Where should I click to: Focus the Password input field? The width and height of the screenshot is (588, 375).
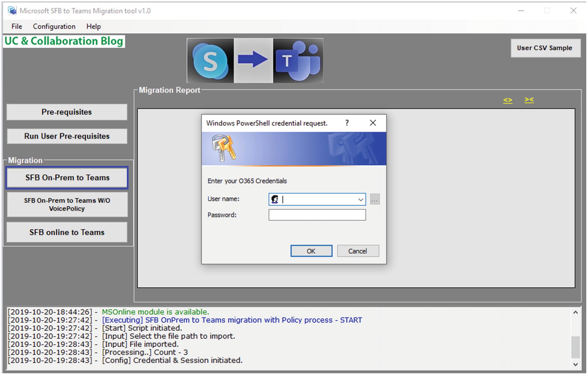click(x=317, y=215)
